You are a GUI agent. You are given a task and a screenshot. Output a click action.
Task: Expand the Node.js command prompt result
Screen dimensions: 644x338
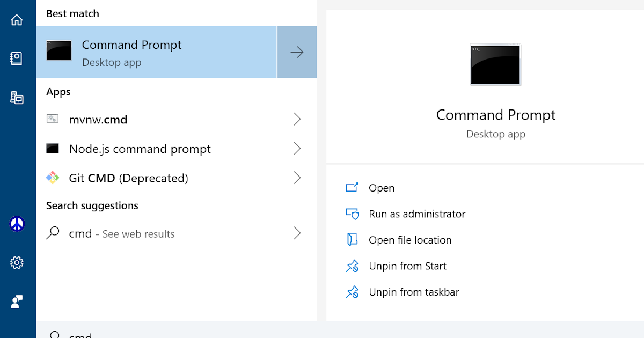coord(297,149)
